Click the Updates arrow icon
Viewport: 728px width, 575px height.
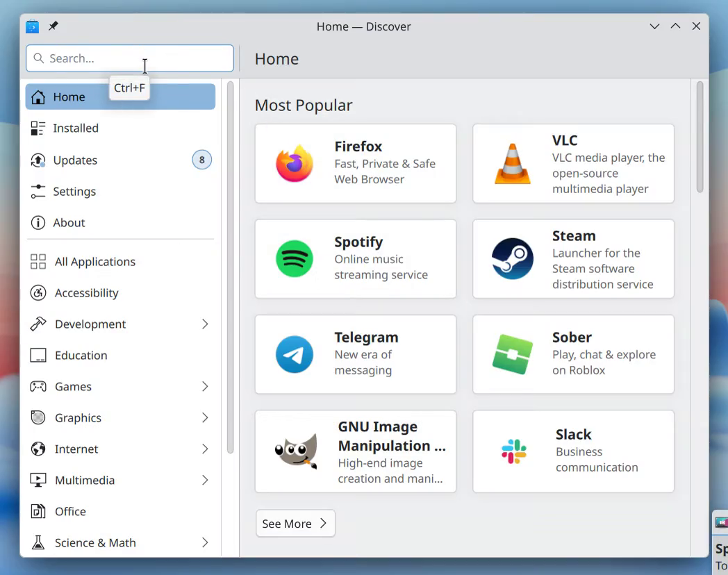[x=38, y=160]
